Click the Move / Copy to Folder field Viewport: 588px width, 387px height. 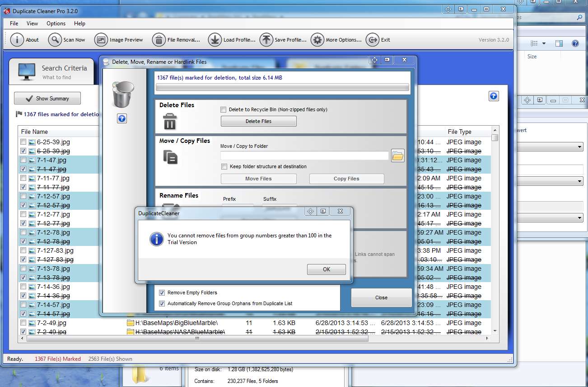click(x=304, y=156)
